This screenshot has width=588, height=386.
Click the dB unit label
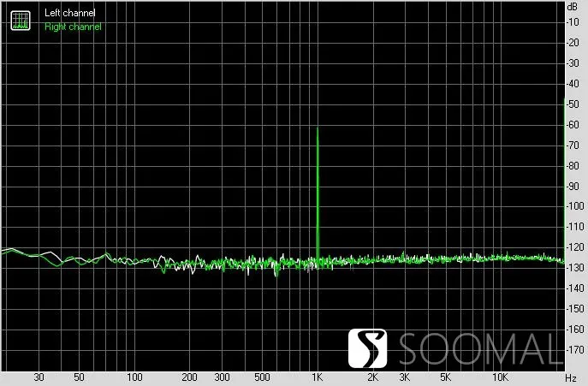[573, 6]
